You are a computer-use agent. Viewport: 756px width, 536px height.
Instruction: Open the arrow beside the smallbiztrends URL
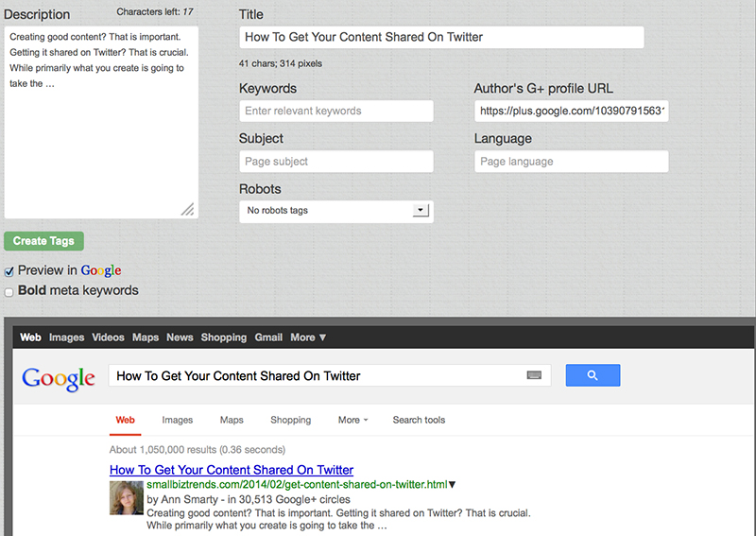[453, 485]
